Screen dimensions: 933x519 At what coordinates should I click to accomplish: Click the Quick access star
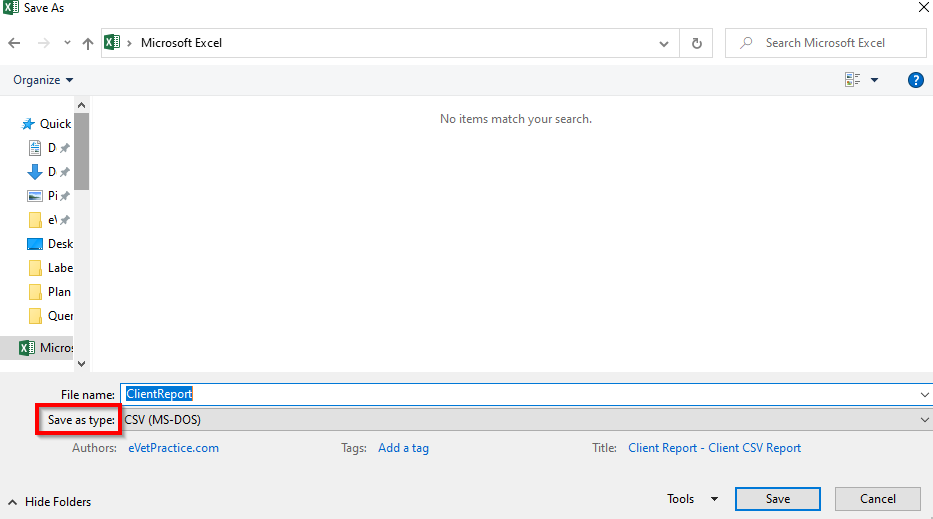[x=28, y=124]
